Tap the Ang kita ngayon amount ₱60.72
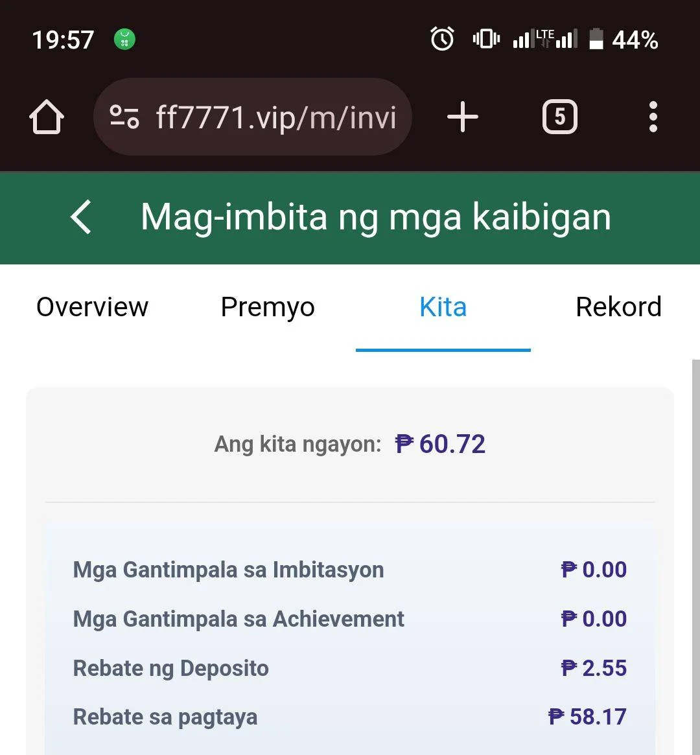The height and width of the screenshot is (755, 700). pyautogui.click(x=440, y=444)
